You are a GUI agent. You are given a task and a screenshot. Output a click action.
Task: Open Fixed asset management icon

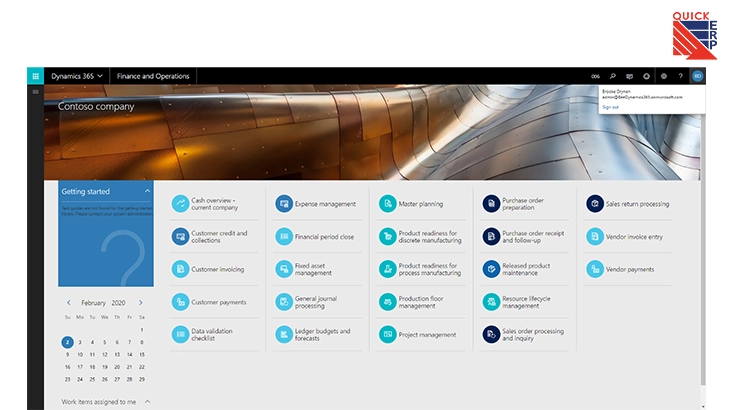point(284,269)
